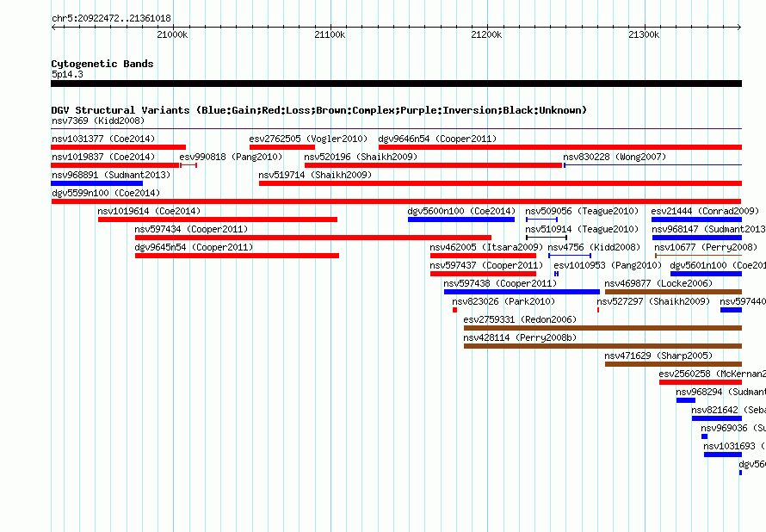The image size is (766, 532).
Task: Click the 21200k ruler tick label
Action: (x=486, y=34)
